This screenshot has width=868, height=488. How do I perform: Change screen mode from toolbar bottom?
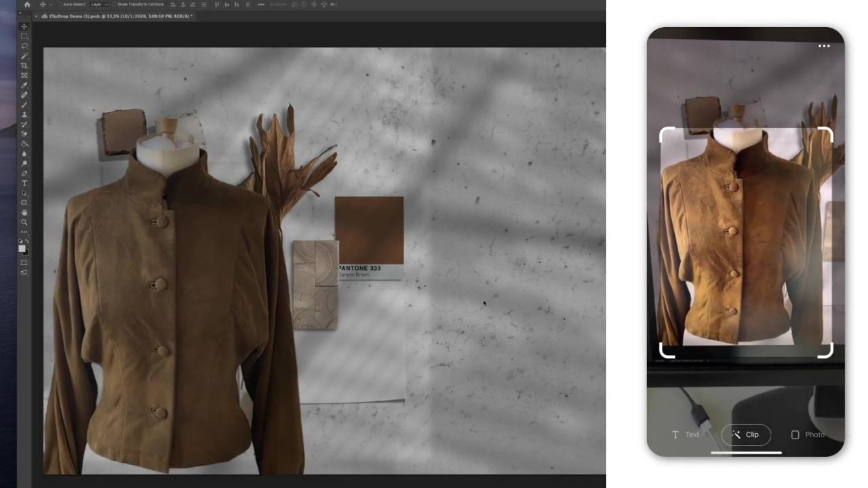tap(24, 272)
